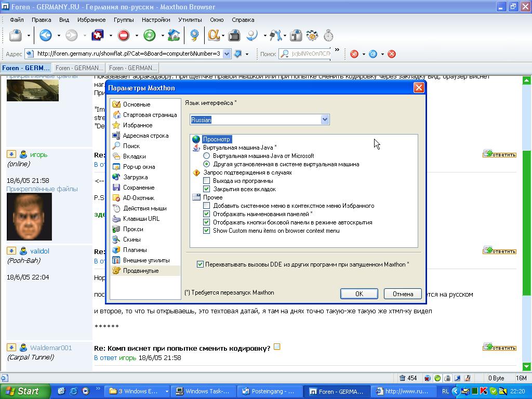Open the Язык интерфейса Russian dropdown
Image resolution: width=532 pixels, height=399 pixels.
[325, 119]
